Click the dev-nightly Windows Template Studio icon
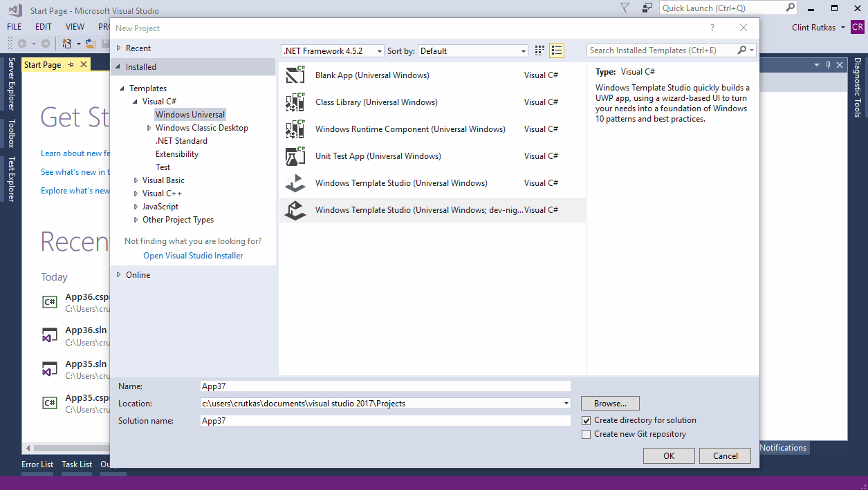Viewport: 868px width, 490px height. (x=295, y=210)
